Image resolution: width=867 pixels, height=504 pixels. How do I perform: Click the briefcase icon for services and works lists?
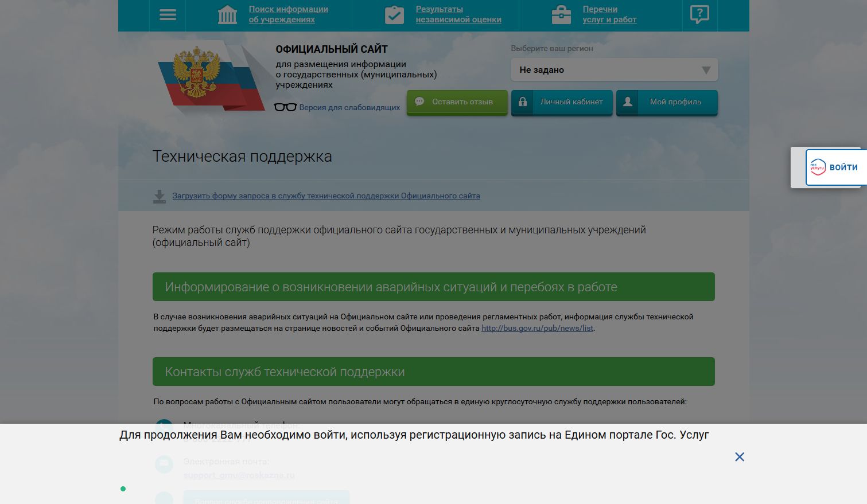(561, 15)
